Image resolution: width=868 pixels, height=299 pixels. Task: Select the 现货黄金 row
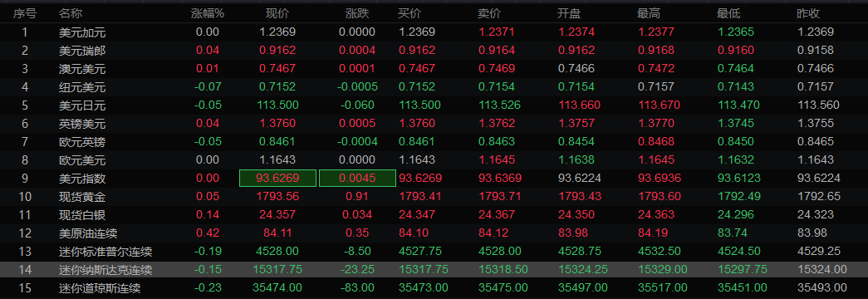click(434, 197)
